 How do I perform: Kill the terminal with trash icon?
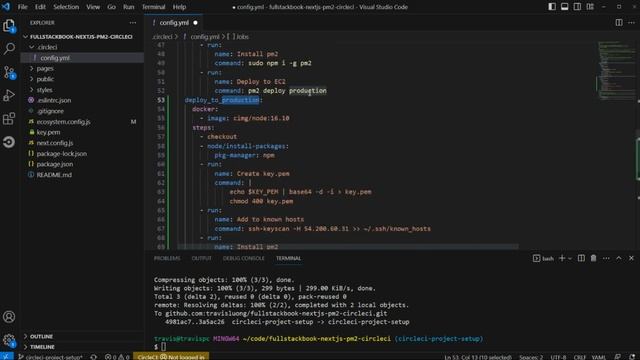[x=593, y=258]
